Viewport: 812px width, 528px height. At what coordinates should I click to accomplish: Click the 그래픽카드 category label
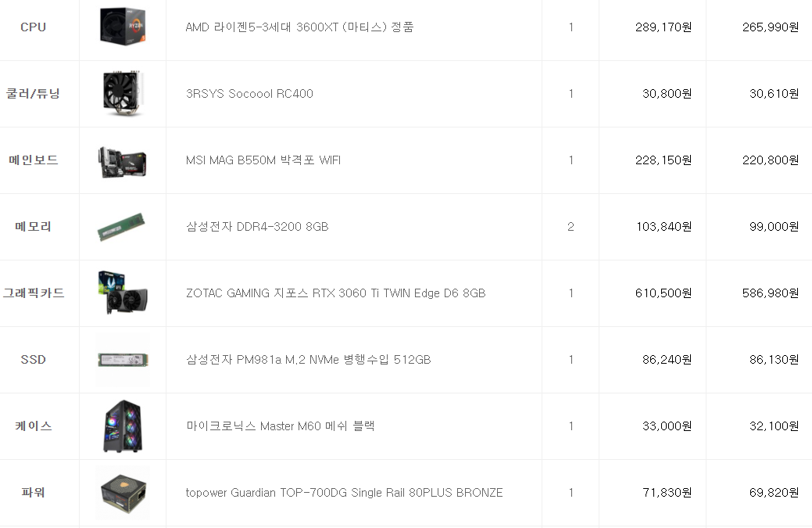pyautogui.click(x=34, y=293)
